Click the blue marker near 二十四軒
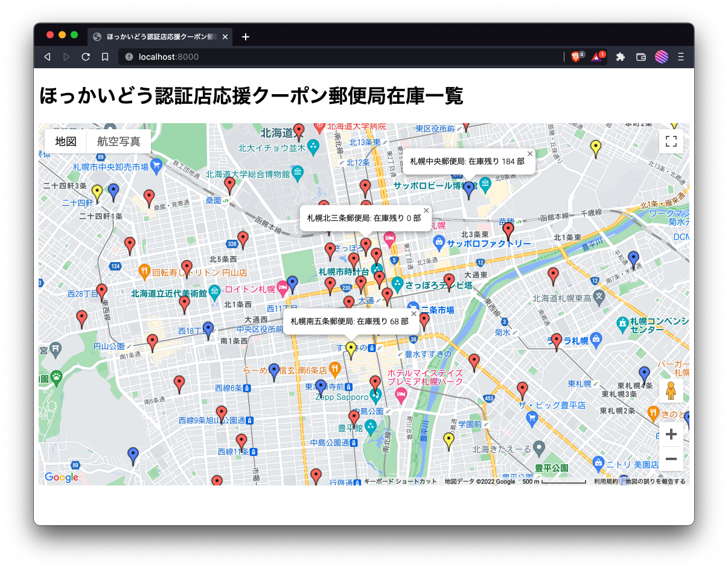 [113, 193]
